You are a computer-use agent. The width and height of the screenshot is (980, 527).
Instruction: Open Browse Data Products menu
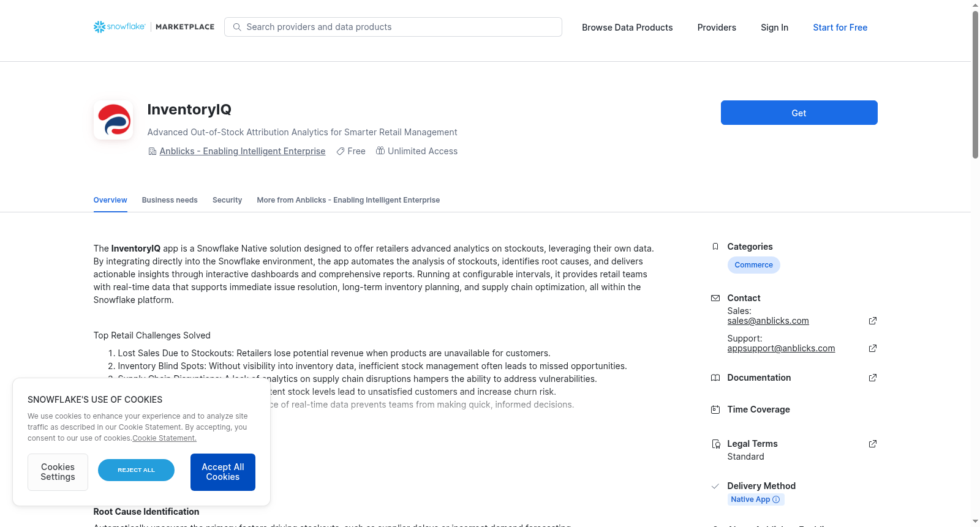click(627, 28)
